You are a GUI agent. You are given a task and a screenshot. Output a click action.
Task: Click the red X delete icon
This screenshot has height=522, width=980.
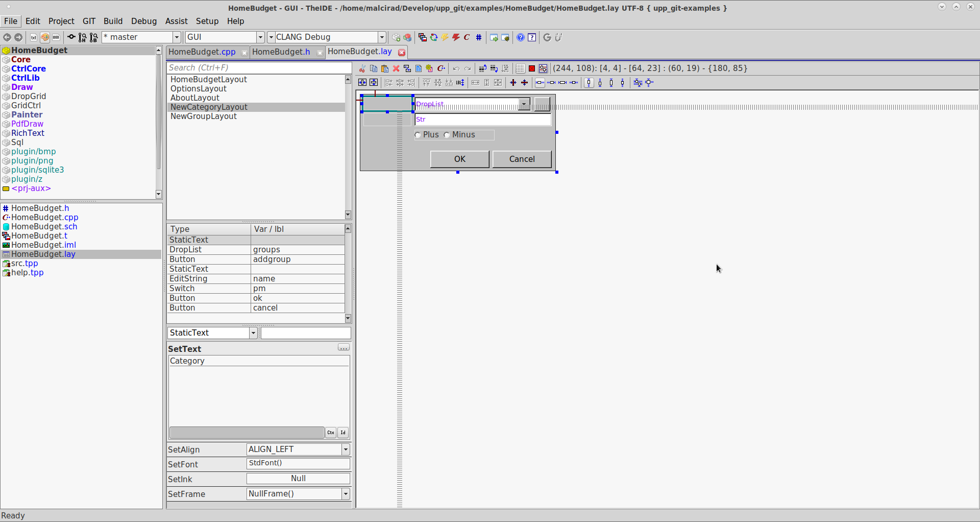396,68
